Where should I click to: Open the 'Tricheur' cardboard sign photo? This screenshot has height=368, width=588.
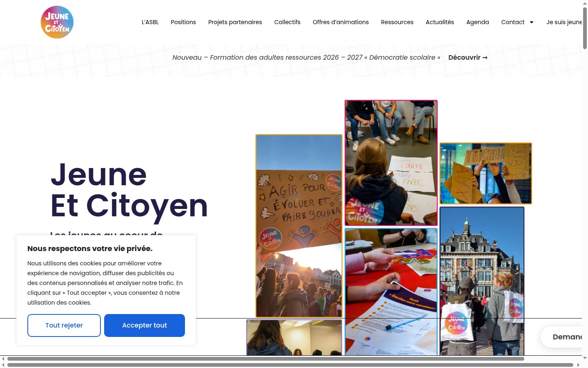[486, 173]
